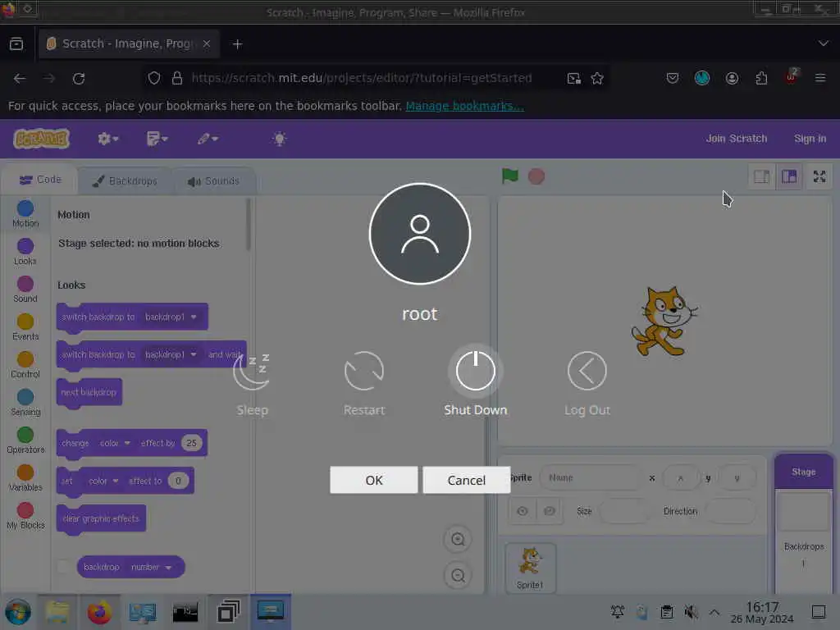This screenshot has width=840, height=630.
Task: Switch to large stage layout
Action: click(x=789, y=176)
